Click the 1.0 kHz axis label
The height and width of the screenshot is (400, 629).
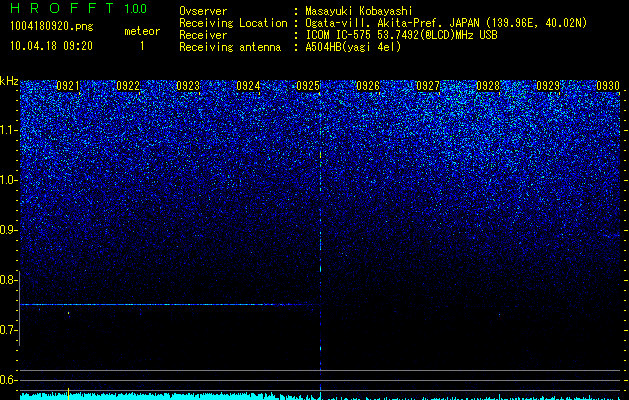pos(8,180)
